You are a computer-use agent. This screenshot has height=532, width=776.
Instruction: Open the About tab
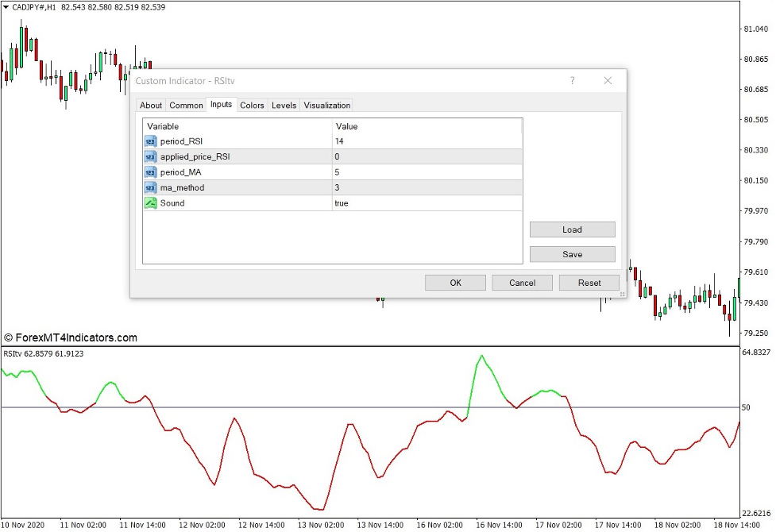(x=151, y=105)
